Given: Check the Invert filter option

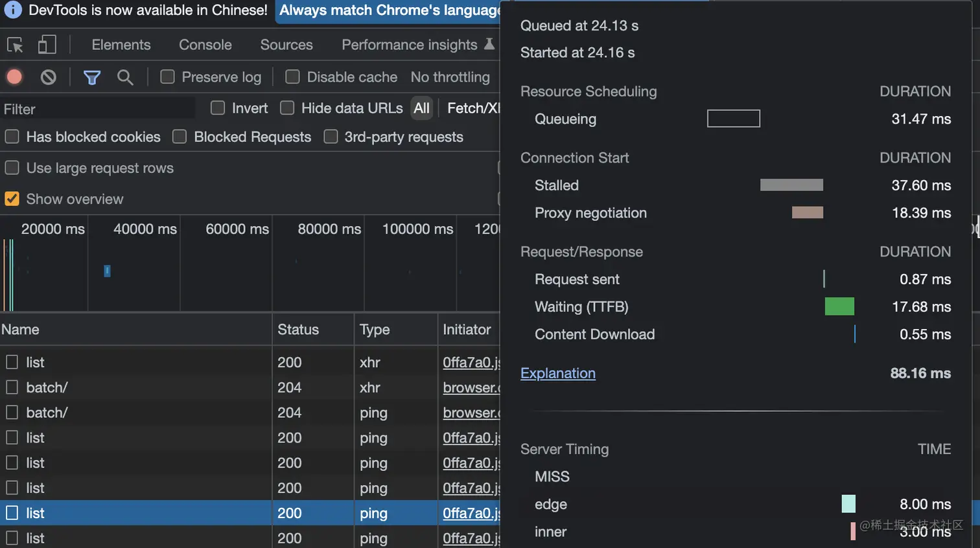Looking at the screenshot, I should pos(218,108).
